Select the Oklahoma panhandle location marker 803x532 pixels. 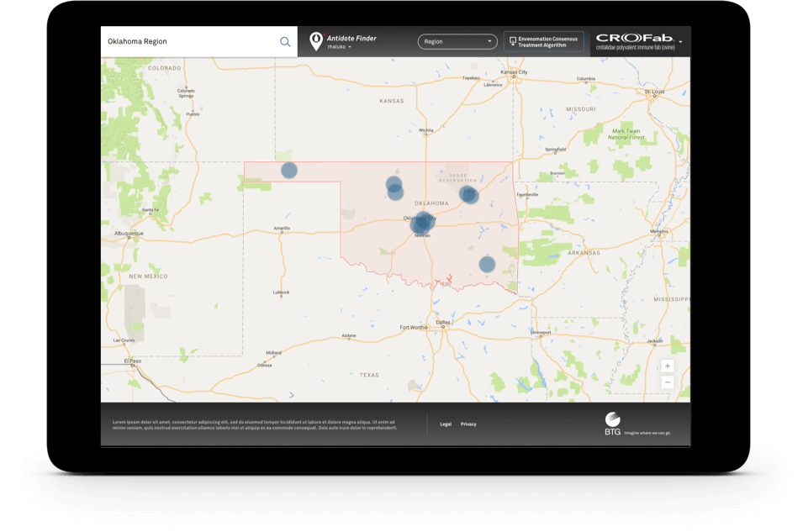pyautogui.click(x=289, y=171)
